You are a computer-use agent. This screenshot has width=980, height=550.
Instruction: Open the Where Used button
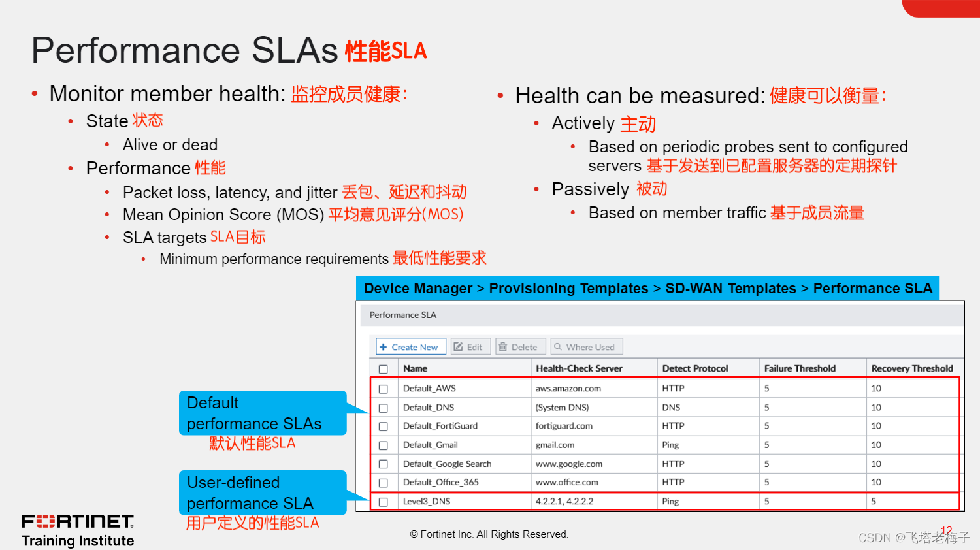(x=586, y=347)
